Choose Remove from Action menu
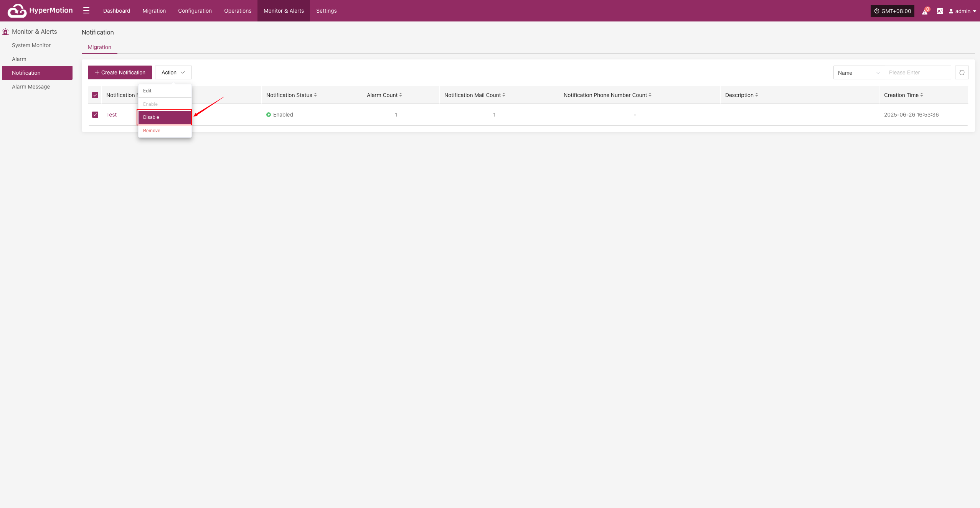Viewport: 980px width, 508px height. tap(165, 131)
